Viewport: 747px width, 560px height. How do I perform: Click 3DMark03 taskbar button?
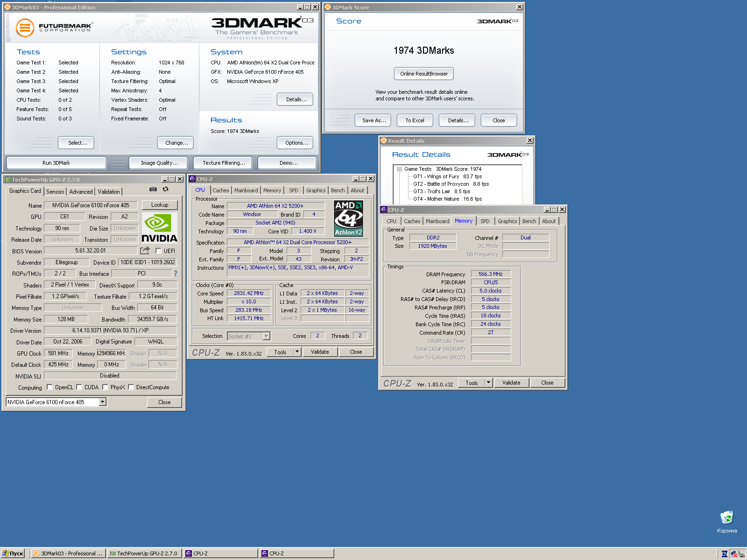(x=68, y=553)
